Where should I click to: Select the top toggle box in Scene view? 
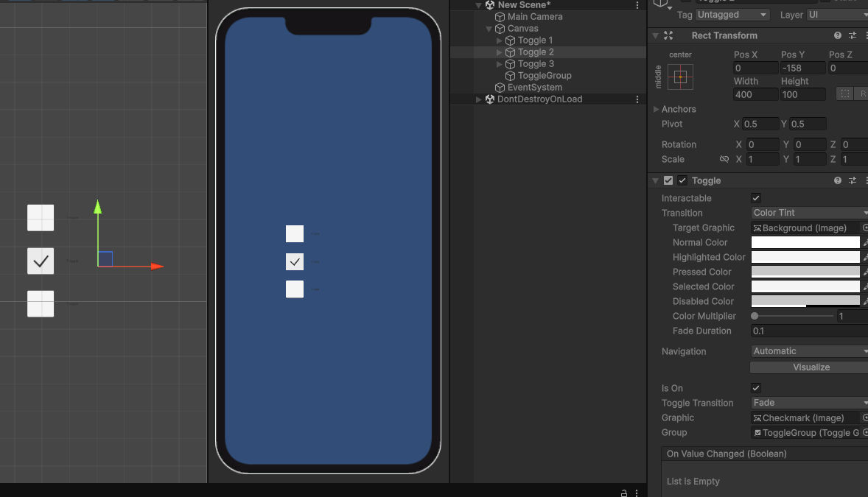pos(41,218)
